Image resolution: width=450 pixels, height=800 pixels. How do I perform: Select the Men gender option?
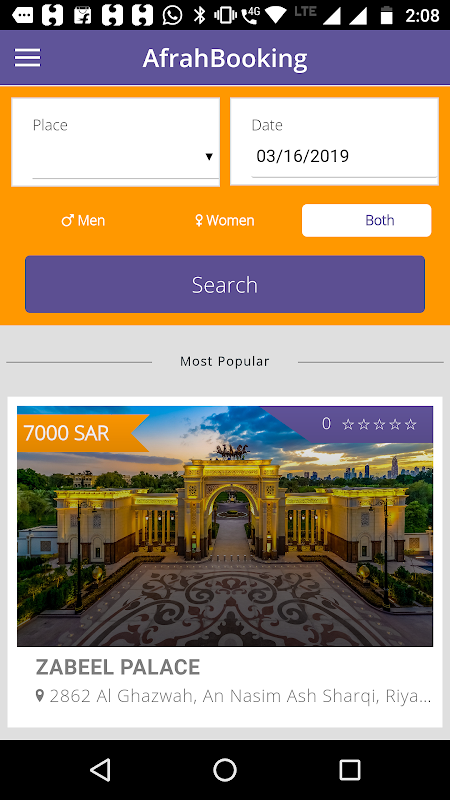[83, 220]
